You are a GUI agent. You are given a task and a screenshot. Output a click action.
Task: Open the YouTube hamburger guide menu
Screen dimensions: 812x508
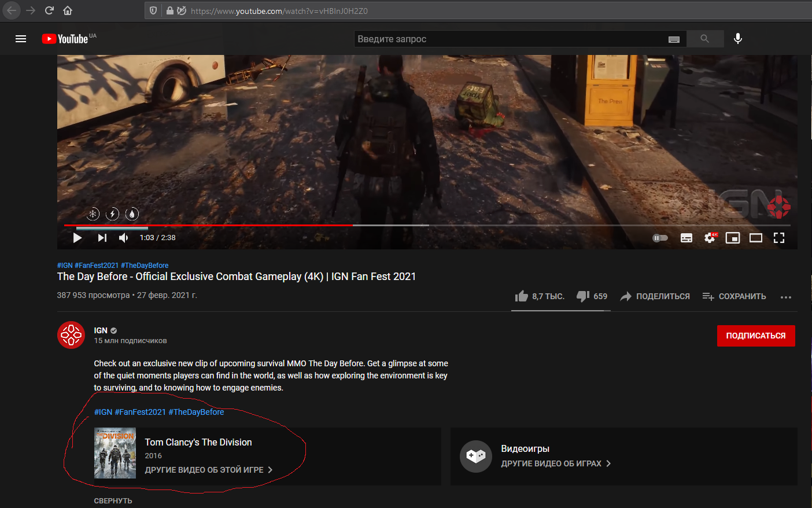(21, 39)
